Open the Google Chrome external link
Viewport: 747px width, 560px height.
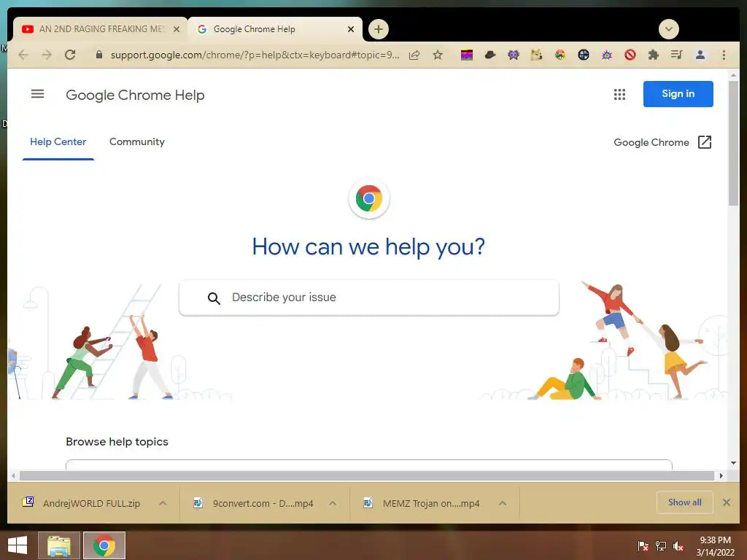click(662, 142)
